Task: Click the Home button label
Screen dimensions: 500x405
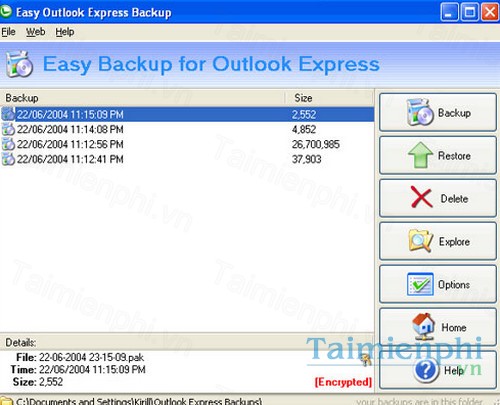Action: 454,327
